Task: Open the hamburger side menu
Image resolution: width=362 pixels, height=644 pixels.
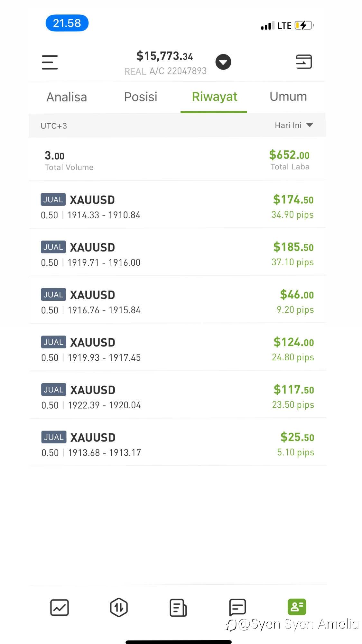Action: (x=50, y=62)
